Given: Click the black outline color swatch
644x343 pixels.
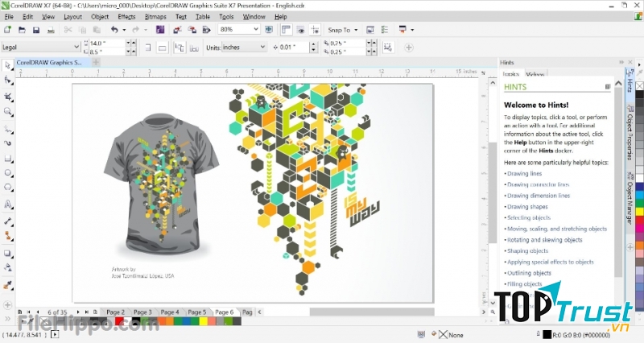Looking at the screenshot, I should pos(547,335).
